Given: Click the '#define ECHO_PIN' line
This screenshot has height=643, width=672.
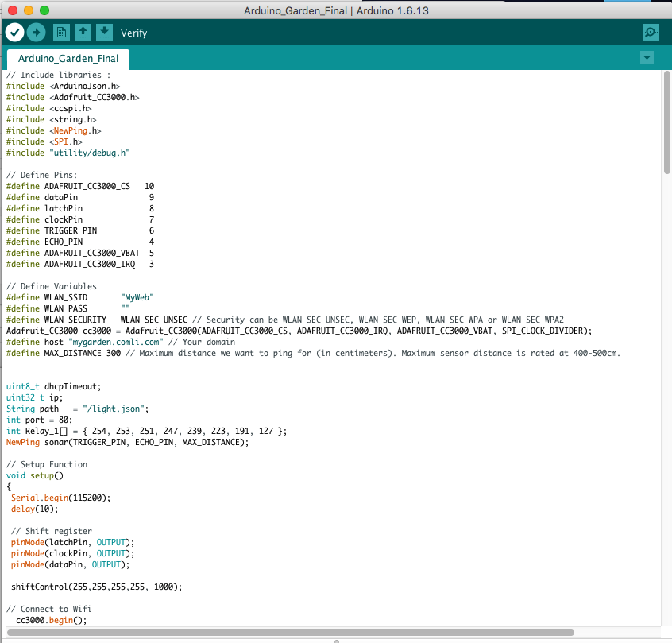Looking at the screenshot, I should [x=80, y=242].
